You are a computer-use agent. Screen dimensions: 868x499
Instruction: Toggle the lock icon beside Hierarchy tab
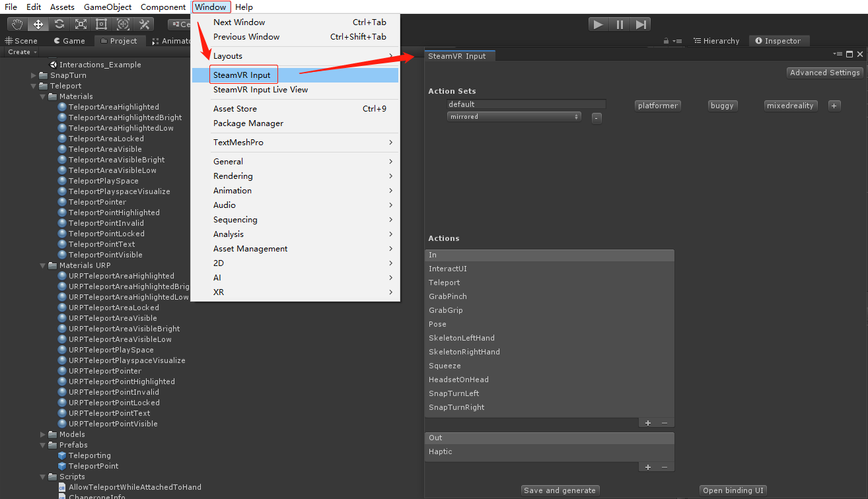point(667,41)
